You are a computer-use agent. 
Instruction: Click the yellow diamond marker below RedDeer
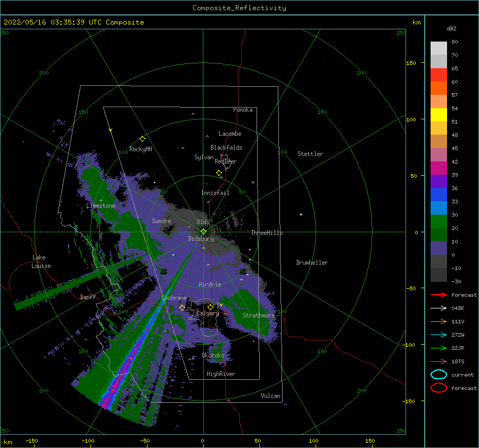tap(219, 173)
